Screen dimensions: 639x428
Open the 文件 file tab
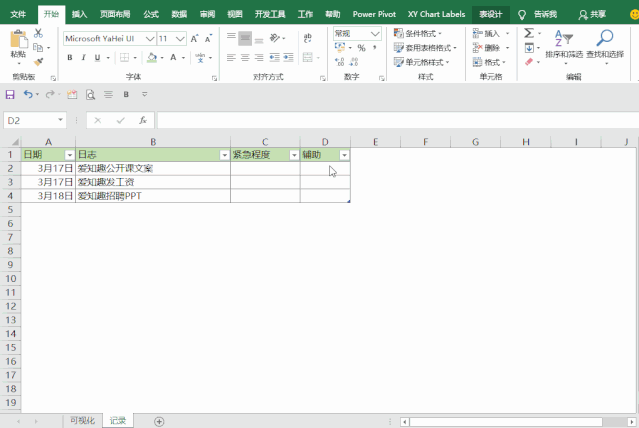coord(18,14)
